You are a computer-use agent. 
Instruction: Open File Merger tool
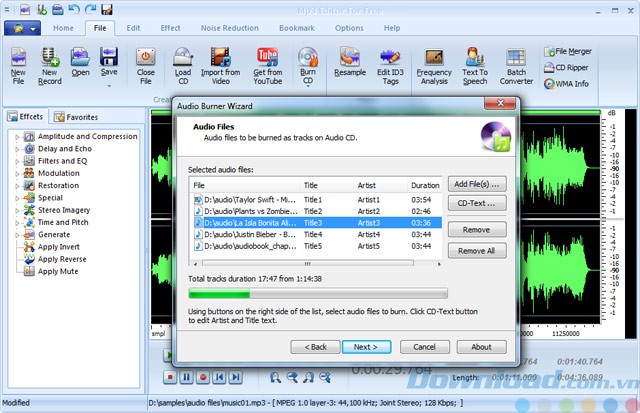click(568, 51)
